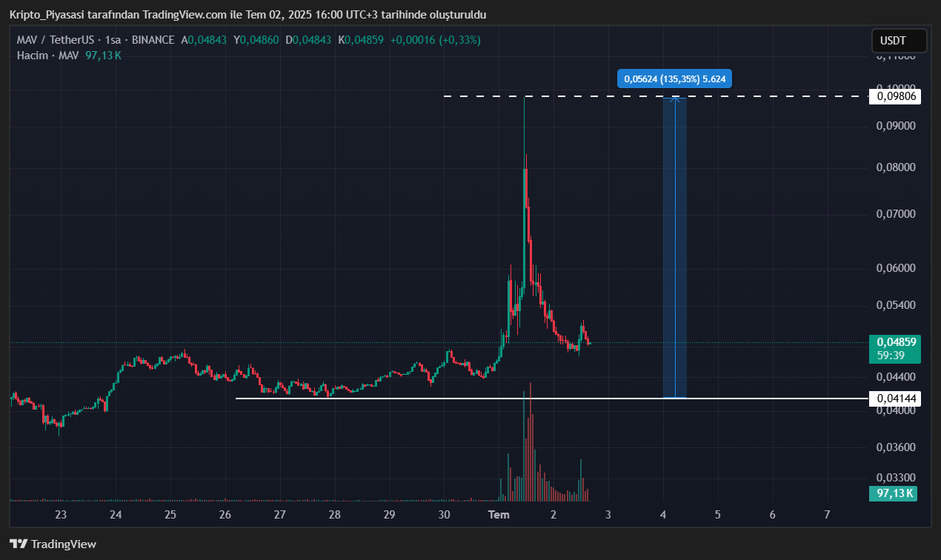Click the date 30 on the time axis
Viewport: 941px width, 560px height.
pos(444,515)
